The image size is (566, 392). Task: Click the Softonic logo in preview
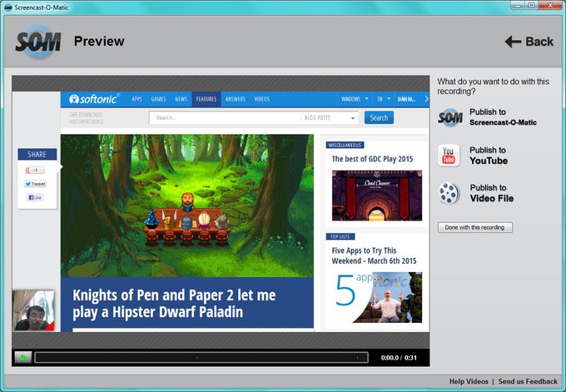click(x=94, y=99)
